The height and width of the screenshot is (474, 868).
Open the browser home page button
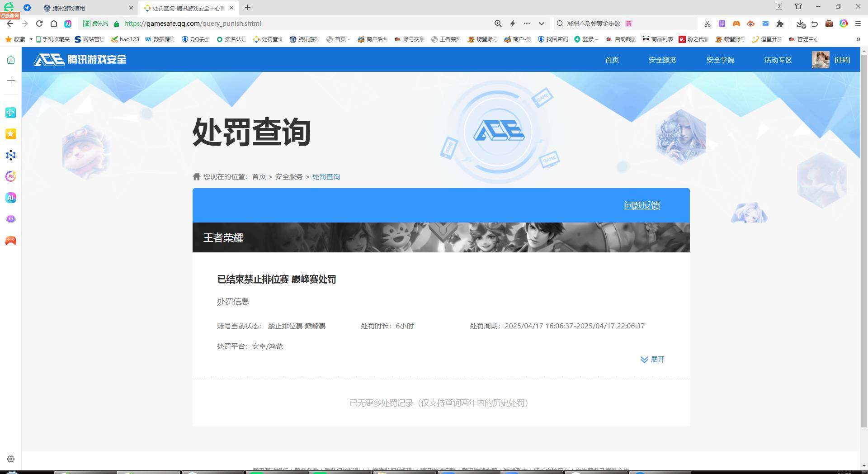54,24
